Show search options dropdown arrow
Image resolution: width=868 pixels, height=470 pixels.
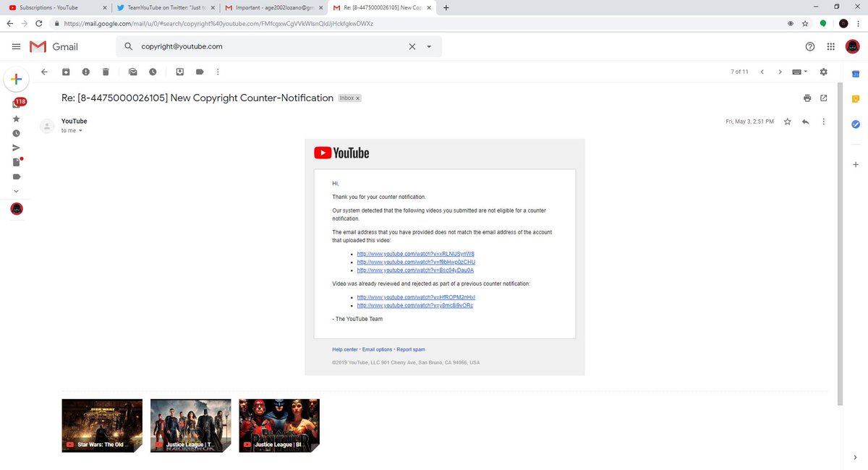point(429,46)
